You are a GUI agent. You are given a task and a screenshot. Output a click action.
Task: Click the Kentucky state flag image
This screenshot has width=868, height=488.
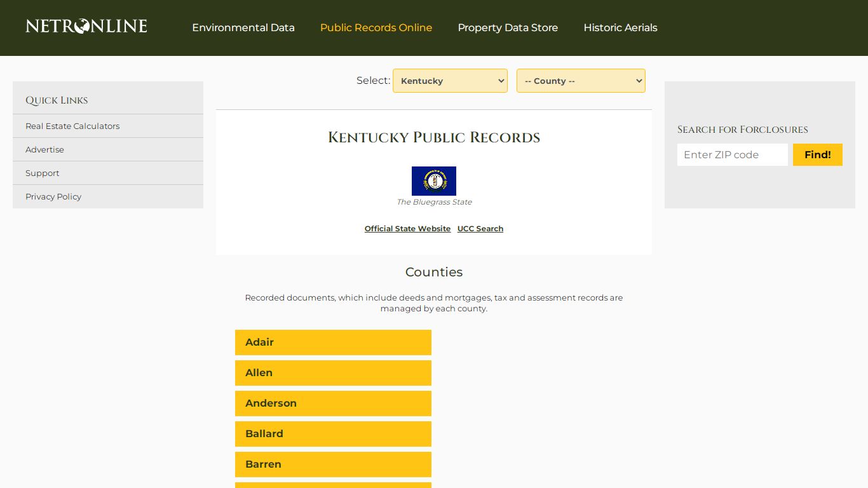click(434, 181)
